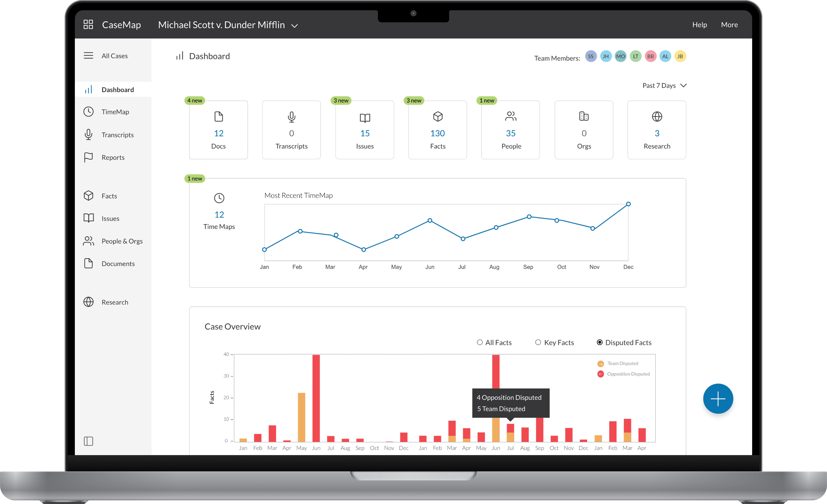Click the CaseMap app grid icon
Image resolution: width=827 pixels, height=504 pixels.
88,24
